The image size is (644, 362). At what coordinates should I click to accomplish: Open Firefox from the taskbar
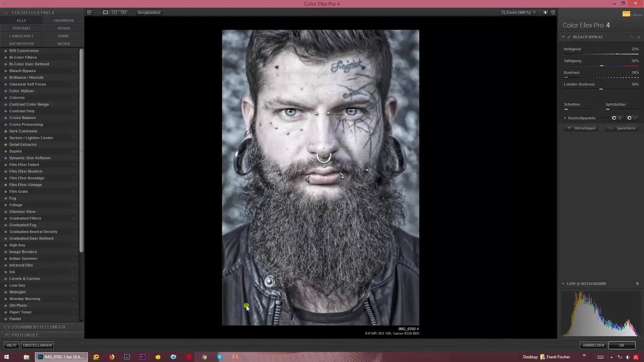(112, 357)
